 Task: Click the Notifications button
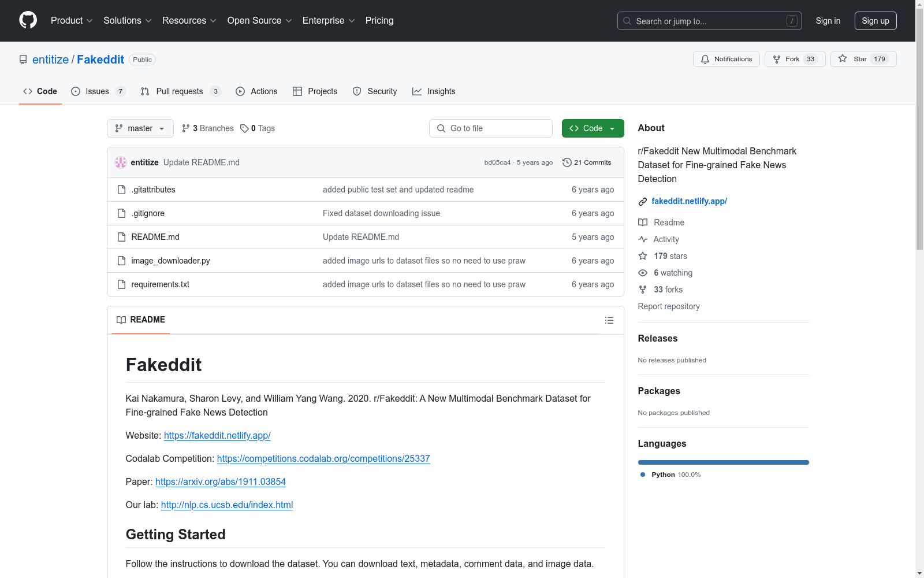point(726,59)
